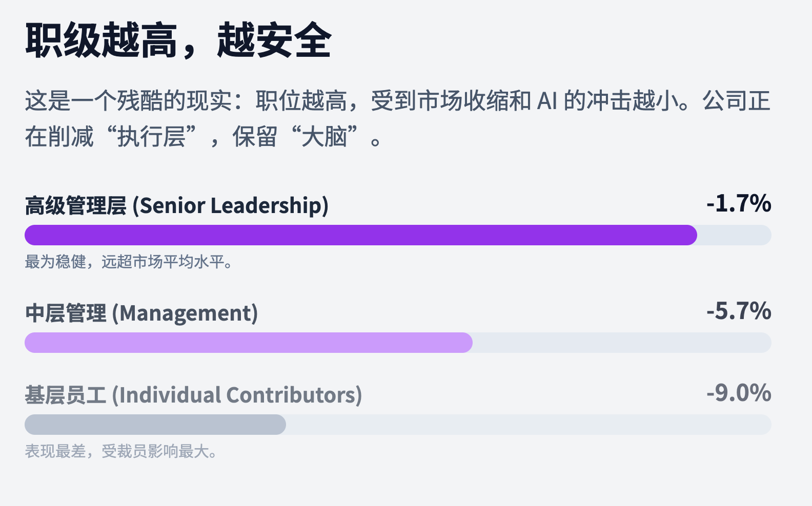
Task: Click the empty track of the Individual Contributors bar
Action: 528,425
